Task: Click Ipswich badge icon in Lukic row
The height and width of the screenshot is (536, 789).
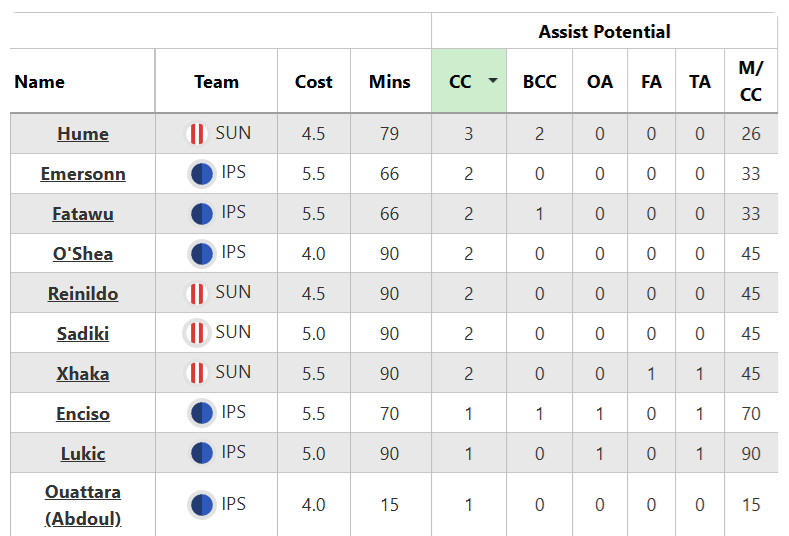Action: coord(202,453)
